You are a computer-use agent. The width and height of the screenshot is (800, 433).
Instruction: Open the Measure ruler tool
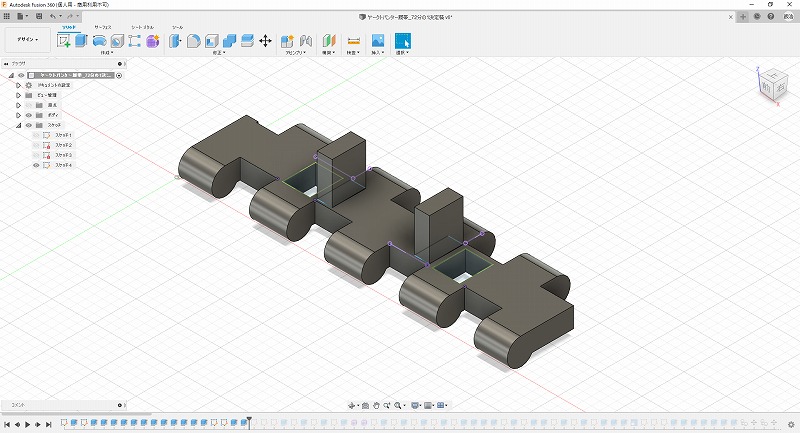pyautogui.click(x=353, y=41)
